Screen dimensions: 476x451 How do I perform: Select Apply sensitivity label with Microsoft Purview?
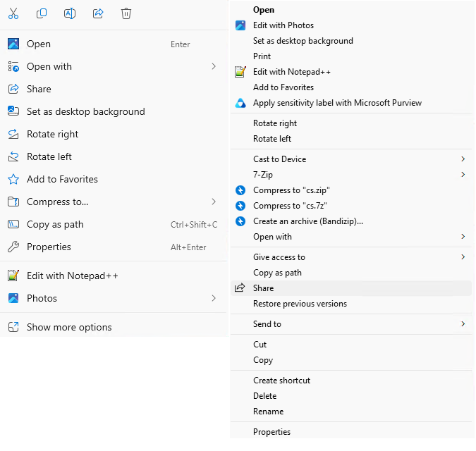337,103
